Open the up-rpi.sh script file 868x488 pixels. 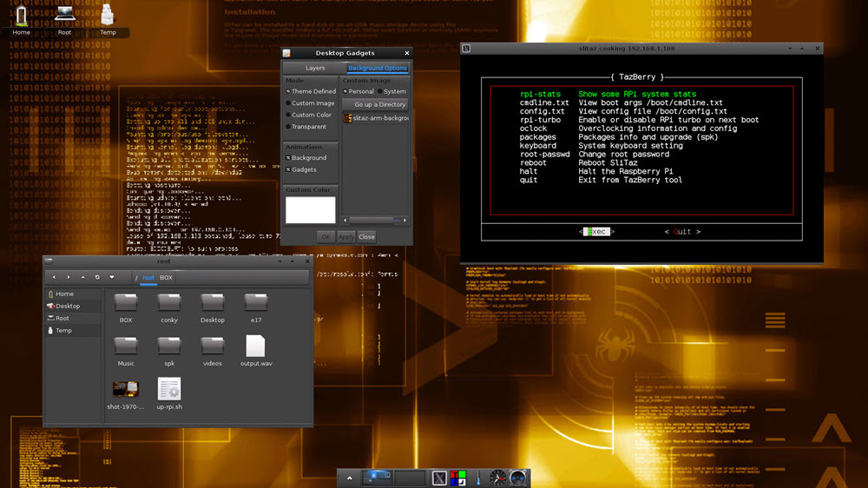[x=169, y=390]
